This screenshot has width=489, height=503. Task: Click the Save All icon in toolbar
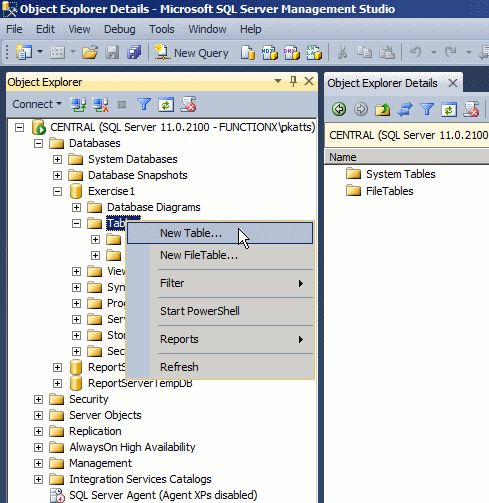pyautogui.click(x=134, y=52)
